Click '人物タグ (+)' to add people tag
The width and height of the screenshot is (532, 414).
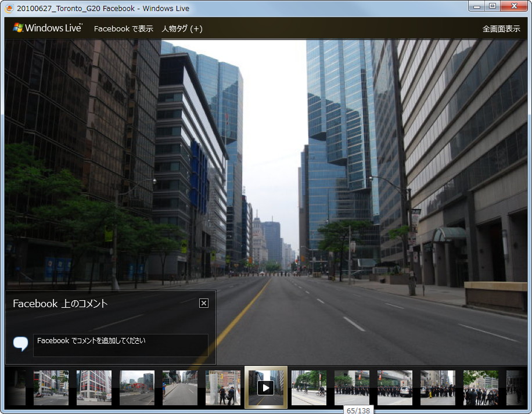(182, 29)
